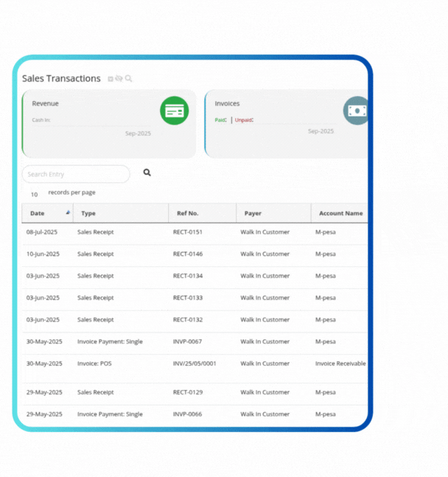This screenshot has height=477, width=448.
Task: Click the hide eye icon beside the title
Action: point(119,79)
